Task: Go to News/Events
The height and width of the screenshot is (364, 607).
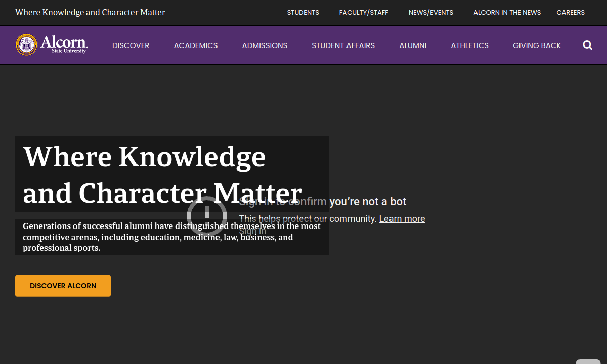Action: tap(431, 13)
